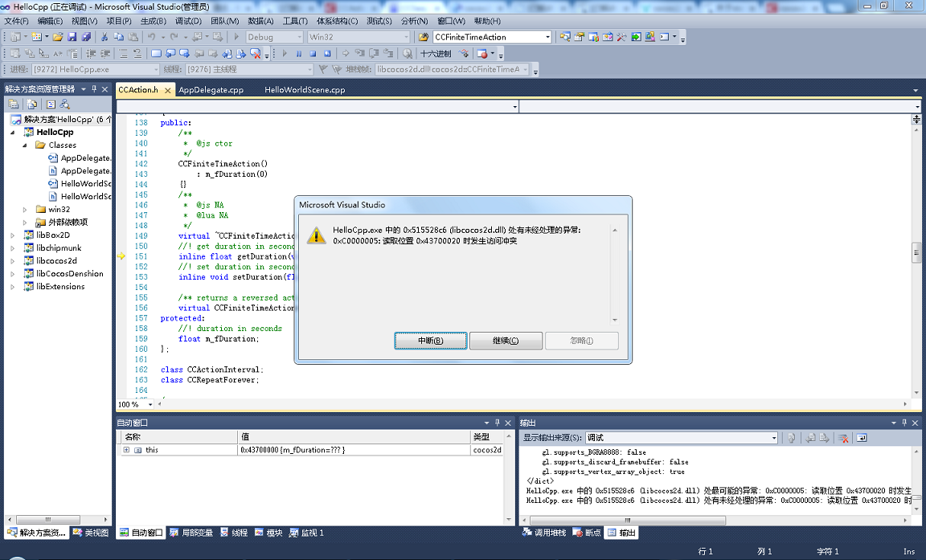The image size is (926, 560).
Task: Switch to the 局部变量 Locals tab
Action: 191,533
